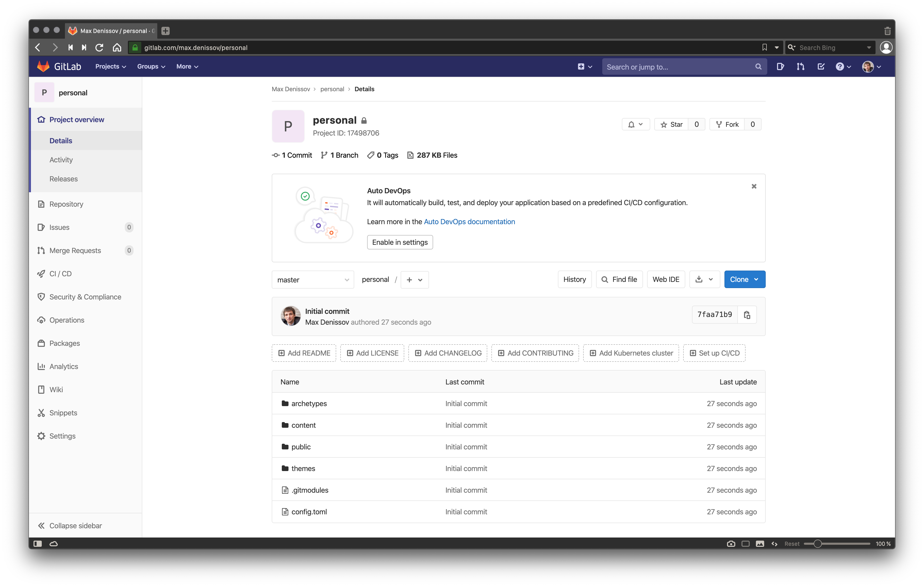Click the Web IDE button

pyautogui.click(x=666, y=279)
